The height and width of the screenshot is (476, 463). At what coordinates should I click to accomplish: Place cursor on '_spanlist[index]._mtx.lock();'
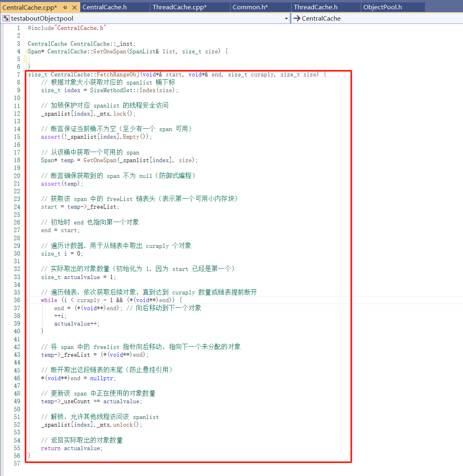click(88, 114)
